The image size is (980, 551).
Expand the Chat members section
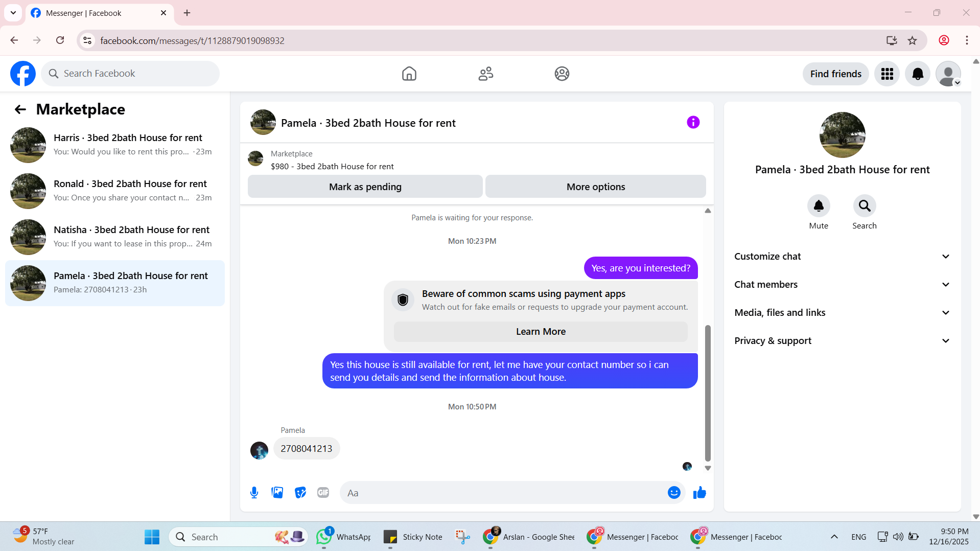(842, 285)
